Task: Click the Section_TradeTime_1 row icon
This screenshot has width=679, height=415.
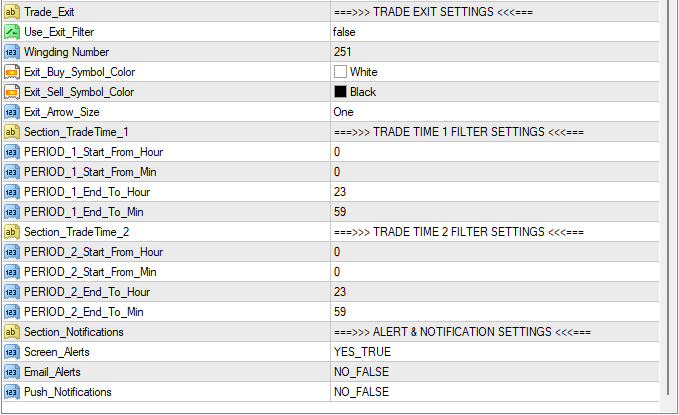Action: 11,131
